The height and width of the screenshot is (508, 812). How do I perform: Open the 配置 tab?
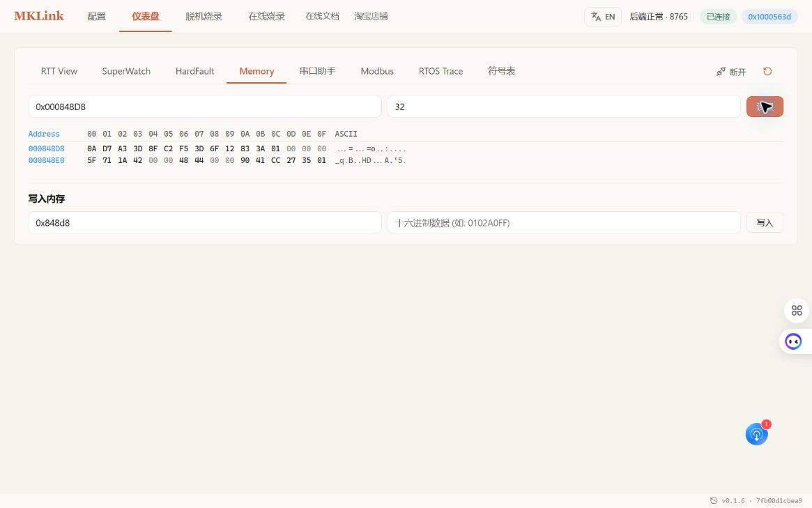tap(96, 17)
